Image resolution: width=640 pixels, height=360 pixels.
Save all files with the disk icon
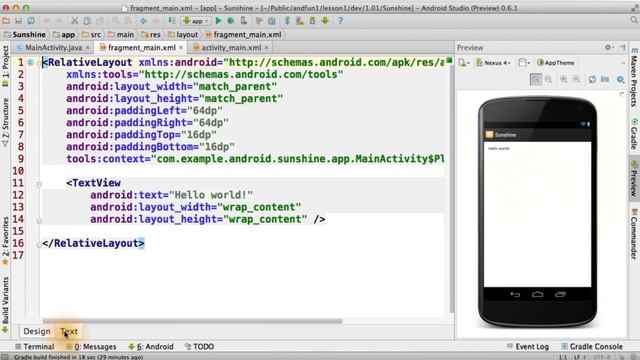coord(18,20)
